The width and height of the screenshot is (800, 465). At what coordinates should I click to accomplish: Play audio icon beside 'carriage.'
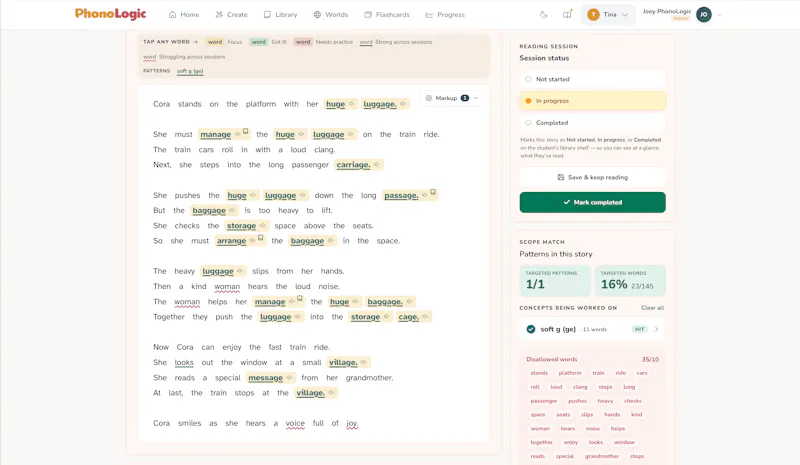coord(377,165)
